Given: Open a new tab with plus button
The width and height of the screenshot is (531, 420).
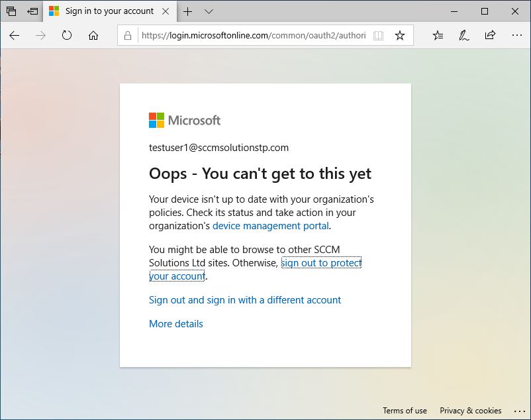Looking at the screenshot, I should pyautogui.click(x=188, y=11).
